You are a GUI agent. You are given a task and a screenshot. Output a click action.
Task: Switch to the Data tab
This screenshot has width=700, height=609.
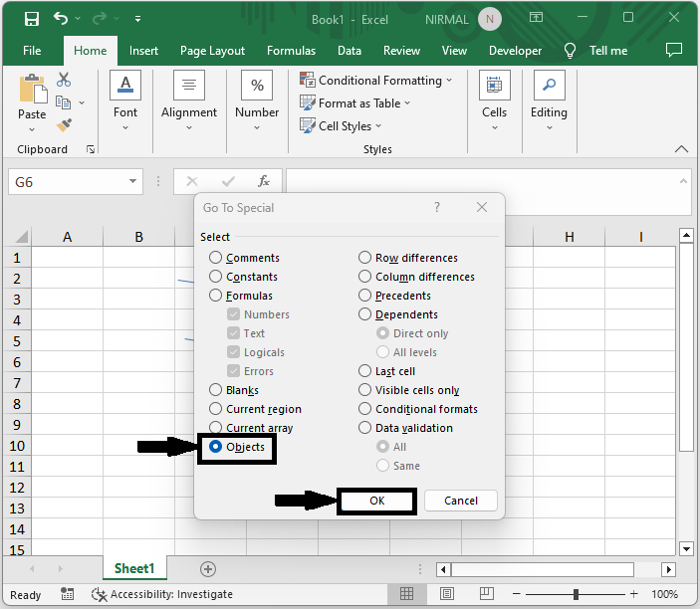tap(350, 51)
